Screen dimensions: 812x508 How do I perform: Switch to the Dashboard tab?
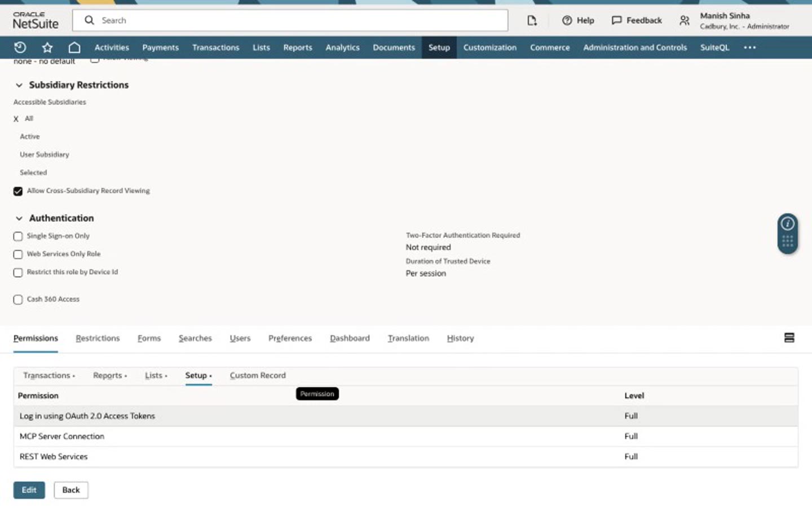[350, 338]
